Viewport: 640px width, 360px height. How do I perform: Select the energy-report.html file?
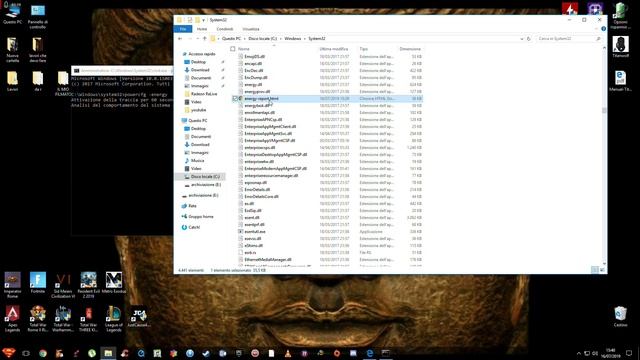point(261,98)
